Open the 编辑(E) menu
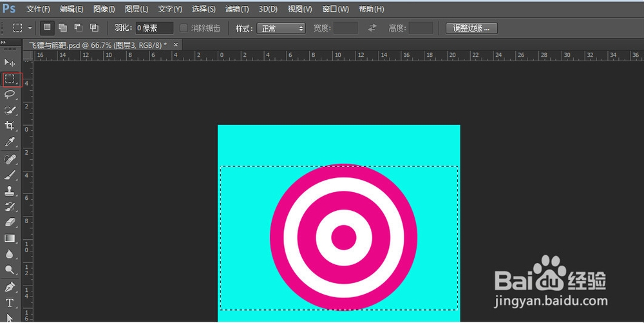The height and width of the screenshot is (323, 644). [x=71, y=9]
